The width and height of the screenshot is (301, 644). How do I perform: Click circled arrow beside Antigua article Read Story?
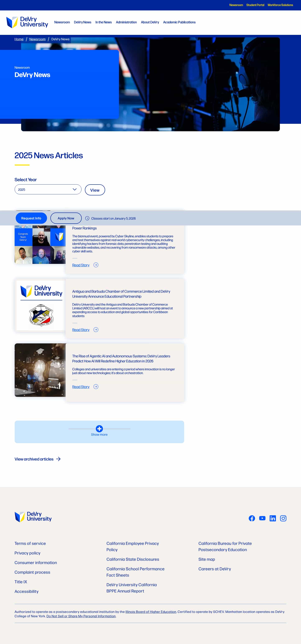(96, 330)
